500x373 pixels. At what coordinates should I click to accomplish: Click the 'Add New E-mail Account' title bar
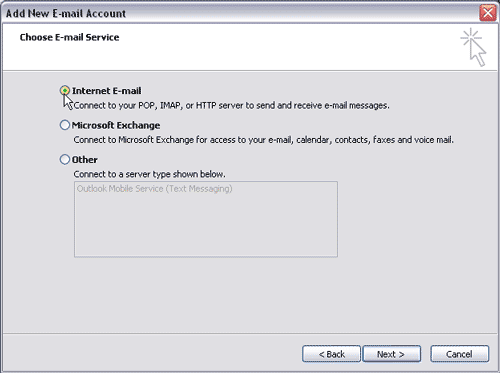pyautogui.click(x=250, y=13)
